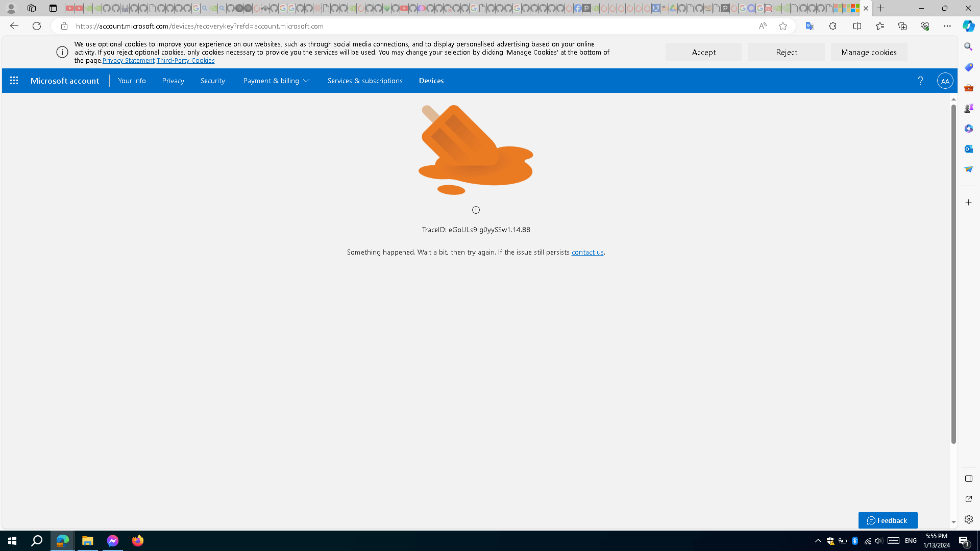
Task: Open the AA account manager avatar
Action: tap(945, 81)
